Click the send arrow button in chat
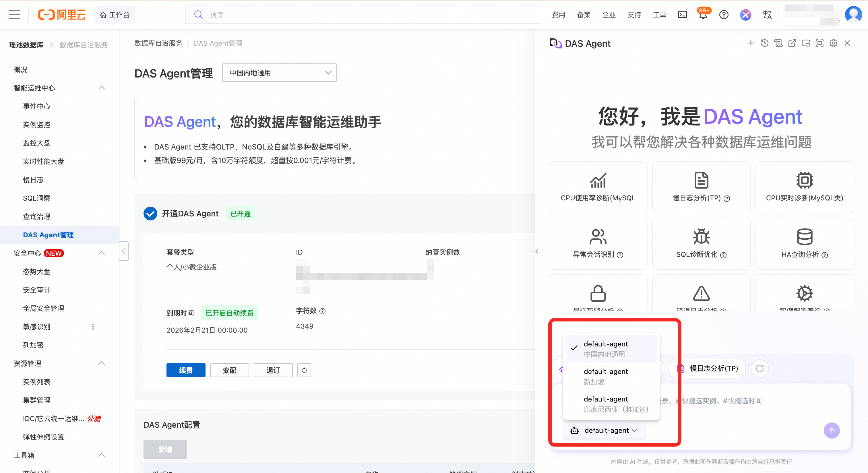Image resolution: width=868 pixels, height=473 pixels. point(831,430)
